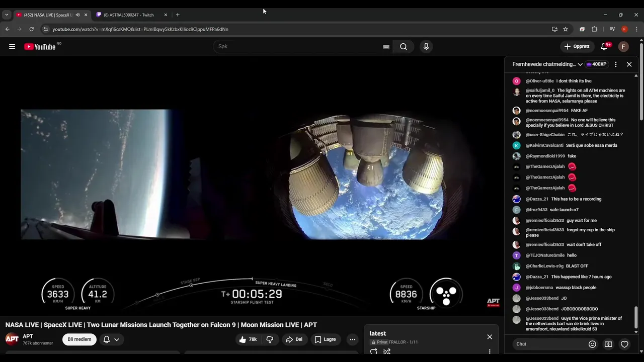This screenshot has width=644, height=362.
Task: Go to YouTube home via logo
Action: coord(40,47)
